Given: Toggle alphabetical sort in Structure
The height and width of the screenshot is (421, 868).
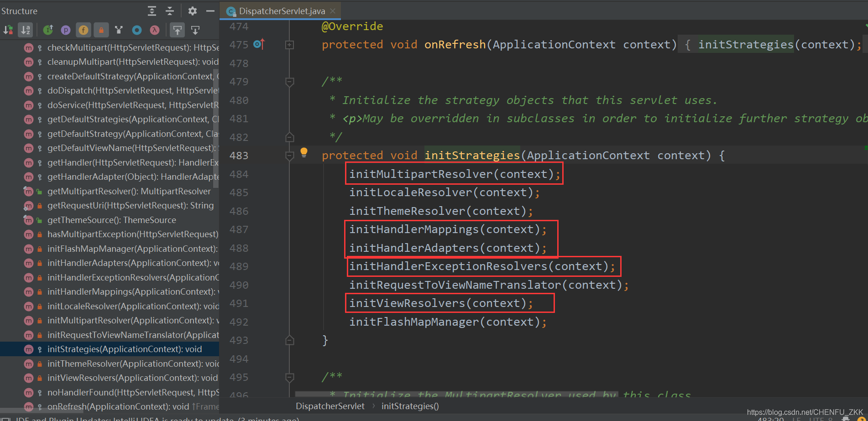Looking at the screenshot, I should point(26,30).
